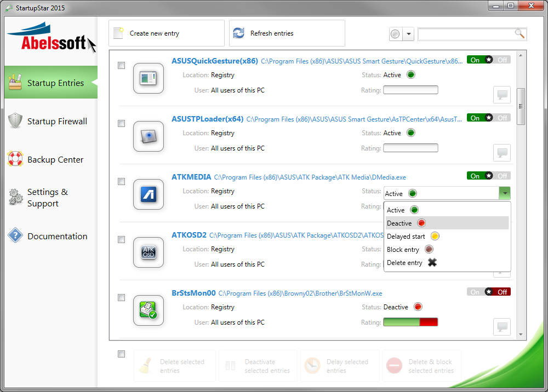Open comment bubble for ASUSTPLoader entry
The height and width of the screenshot is (392, 548).
pos(501,153)
